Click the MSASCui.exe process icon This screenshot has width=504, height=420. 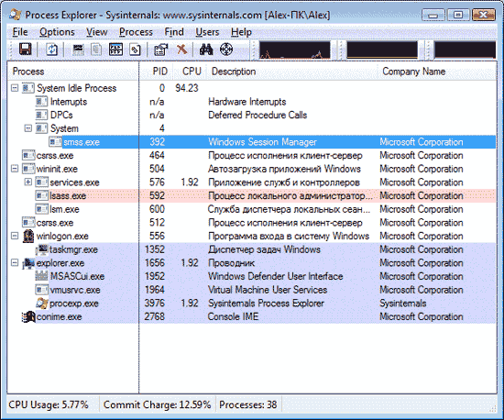pyautogui.click(x=41, y=277)
